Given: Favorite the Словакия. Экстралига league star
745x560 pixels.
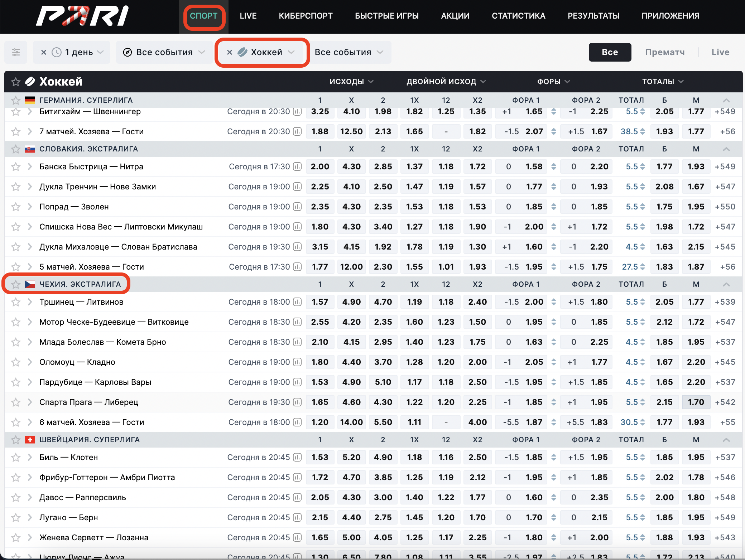Looking at the screenshot, I should pos(16,149).
